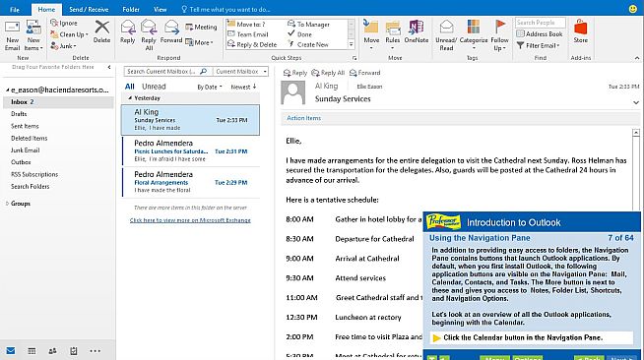The image size is (644, 360).
Task: Select the Inbox folder
Action: [x=58, y=101]
